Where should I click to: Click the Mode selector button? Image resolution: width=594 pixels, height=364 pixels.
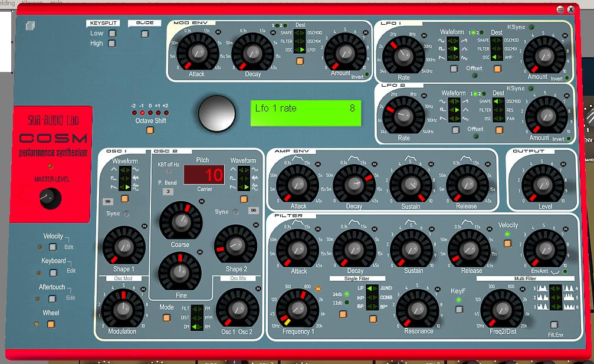(166, 318)
